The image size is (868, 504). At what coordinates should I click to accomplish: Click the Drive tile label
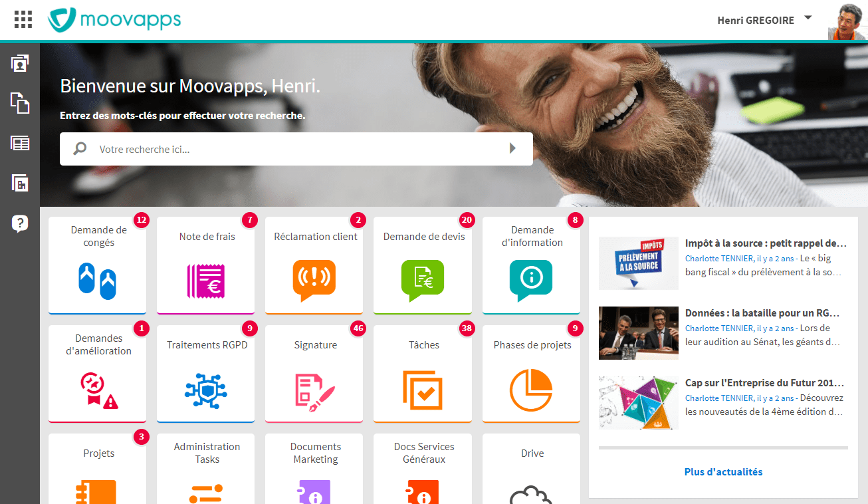pyautogui.click(x=532, y=453)
